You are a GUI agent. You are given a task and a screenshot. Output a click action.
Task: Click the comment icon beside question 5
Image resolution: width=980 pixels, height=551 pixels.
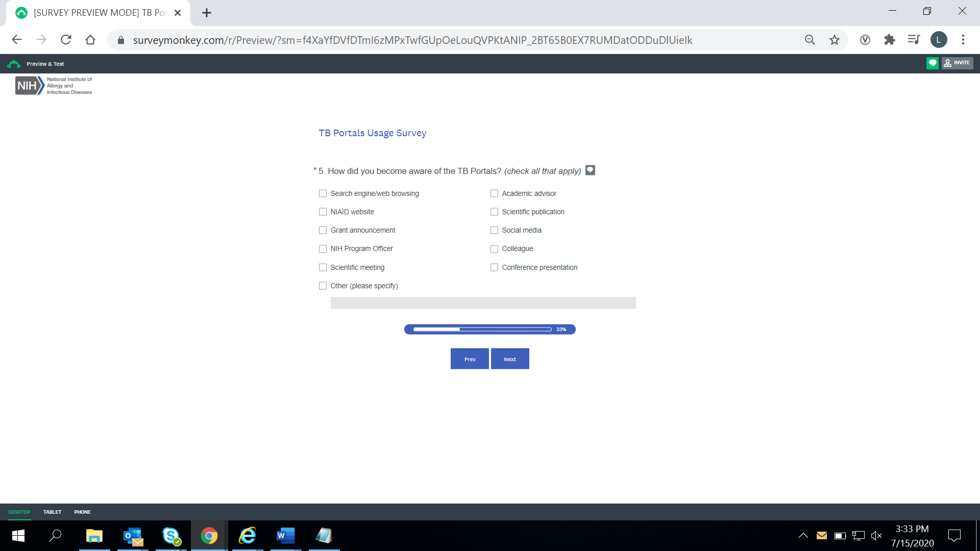tap(590, 170)
